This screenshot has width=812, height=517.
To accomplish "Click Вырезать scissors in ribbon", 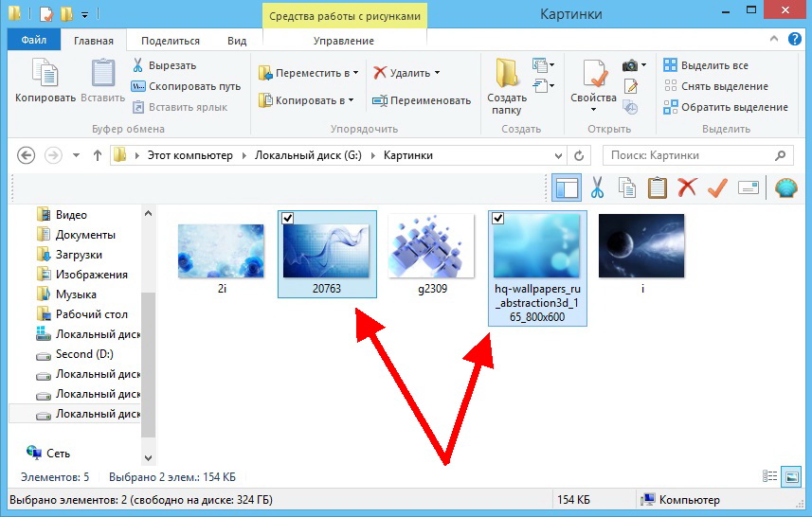I will click(x=137, y=65).
